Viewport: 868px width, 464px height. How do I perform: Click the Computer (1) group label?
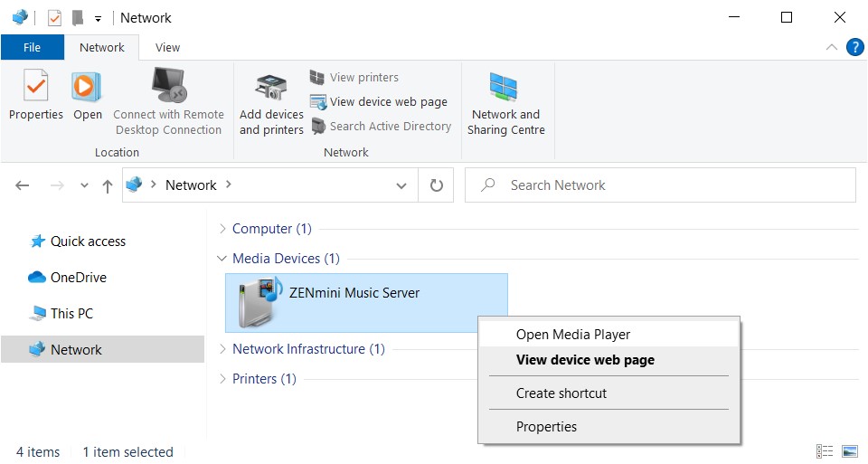pyautogui.click(x=272, y=229)
